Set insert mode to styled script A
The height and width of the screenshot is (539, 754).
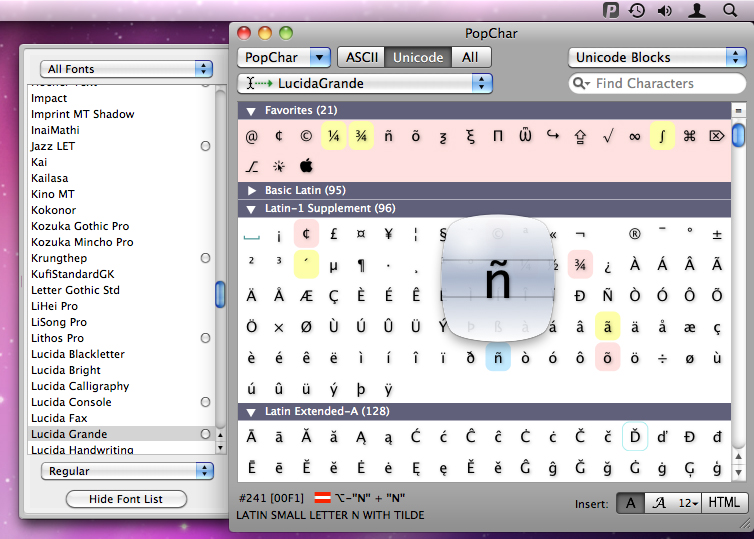(x=659, y=503)
